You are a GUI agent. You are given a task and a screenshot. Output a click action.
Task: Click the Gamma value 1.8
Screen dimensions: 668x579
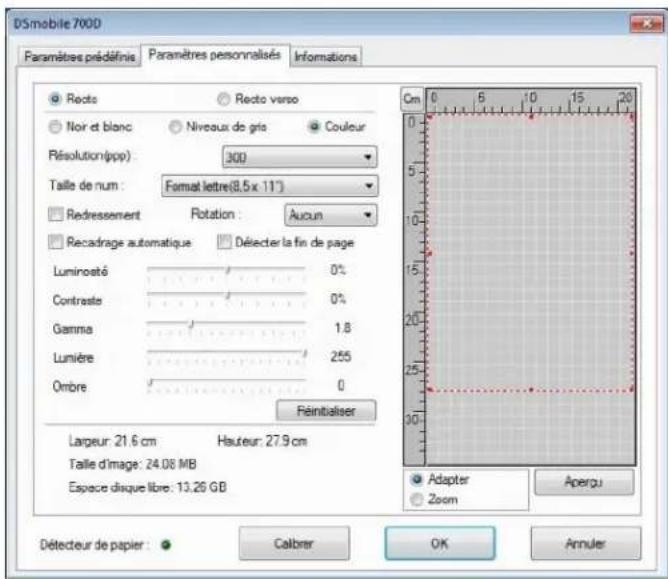(343, 328)
